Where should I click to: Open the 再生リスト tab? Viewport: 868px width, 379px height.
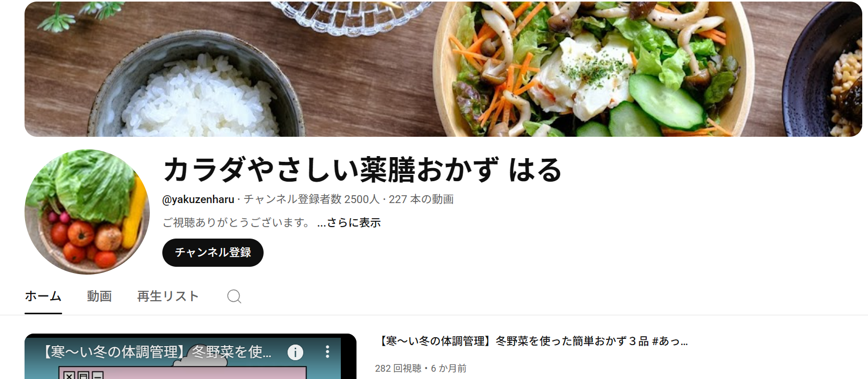coord(168,297)
